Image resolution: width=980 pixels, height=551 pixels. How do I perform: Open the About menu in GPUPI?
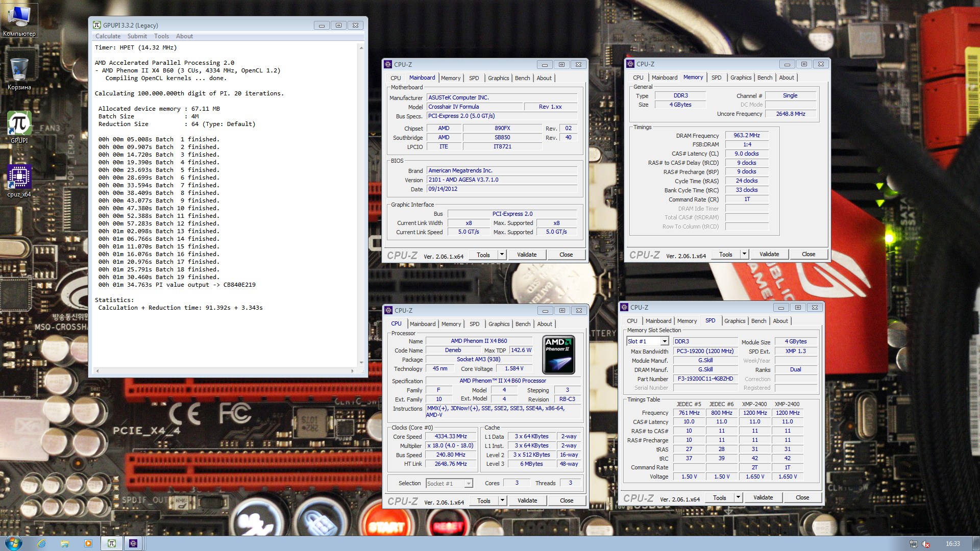click(184, 36)
